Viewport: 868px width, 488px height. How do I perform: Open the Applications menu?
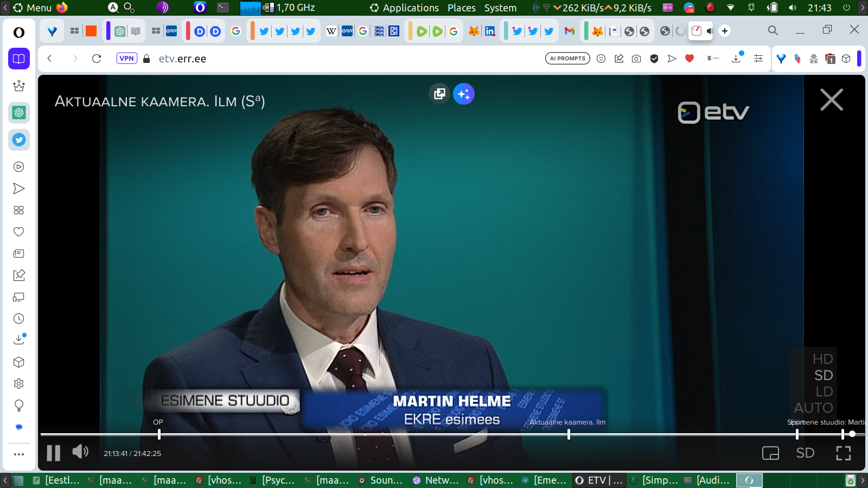click(410, 8)
